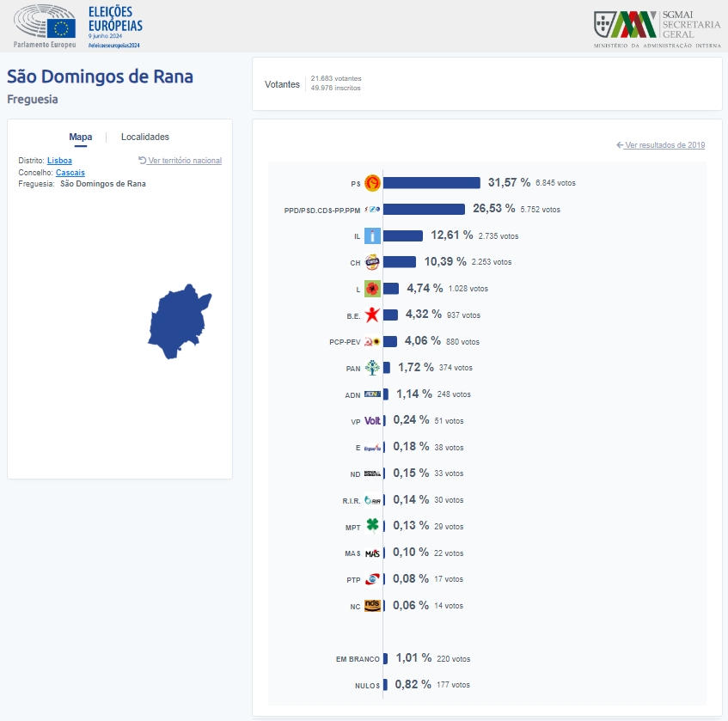Click the 1,01 % blank votes percentage

click(413, 658)
